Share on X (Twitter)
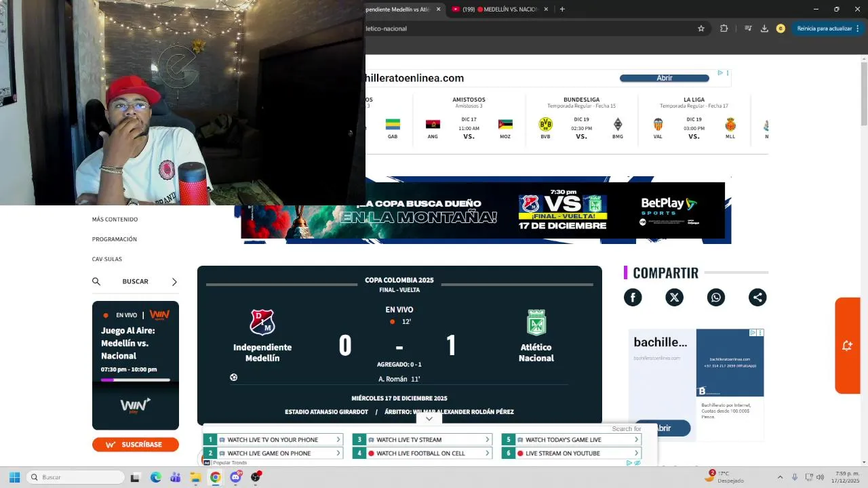Screen dimensions: 868x488 [x=674, y=298]
